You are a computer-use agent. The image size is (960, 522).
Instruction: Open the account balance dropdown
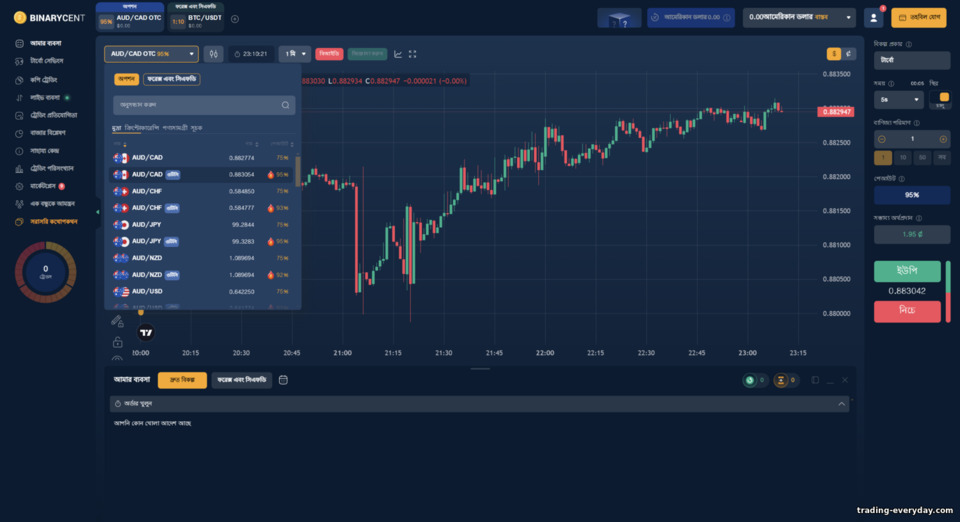click(x=799, y=17)
